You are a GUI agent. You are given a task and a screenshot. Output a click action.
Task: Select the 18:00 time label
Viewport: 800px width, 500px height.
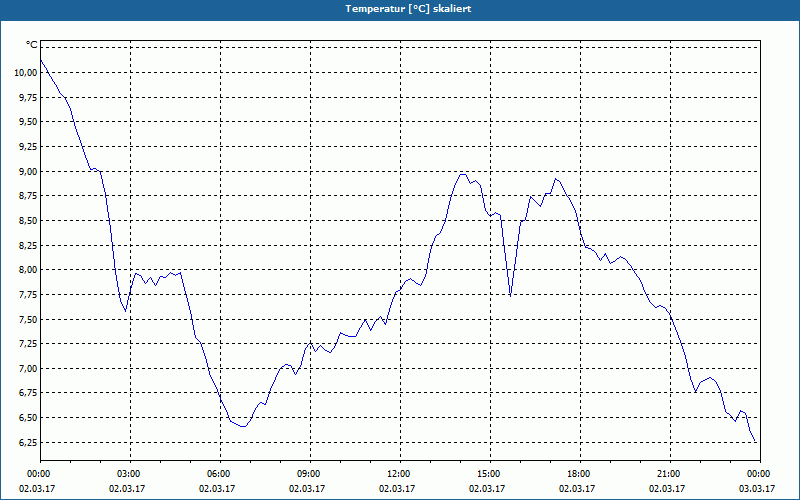point(580,474)
